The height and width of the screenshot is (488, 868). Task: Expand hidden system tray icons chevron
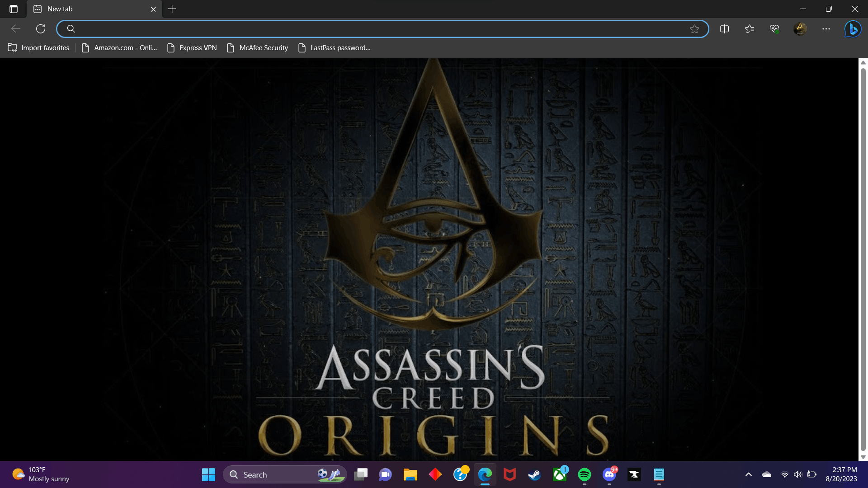749,474
